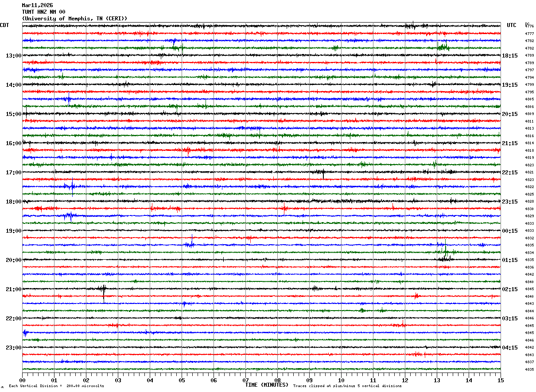The width and height of the screenshot is (536, 392).
Task: Select the DC offset value 4832
Action: 529,238
